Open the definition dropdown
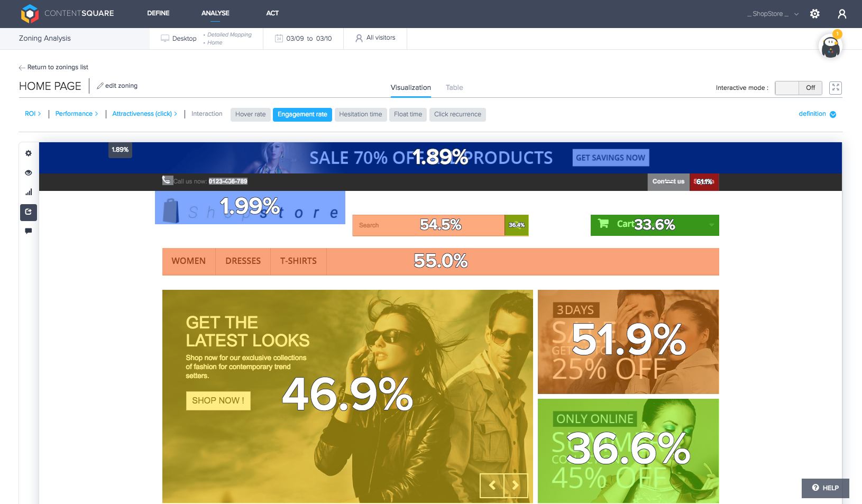Image resolution: width=862 pixels, height=504 pixels. pos(817,114)
